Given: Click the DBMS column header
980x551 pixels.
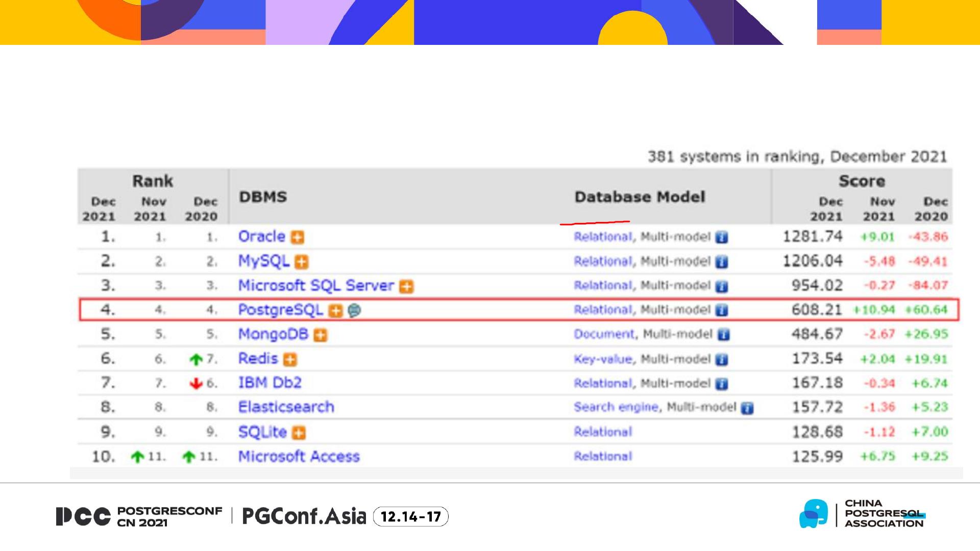Looking at the screenshot, I should point(263,197).
